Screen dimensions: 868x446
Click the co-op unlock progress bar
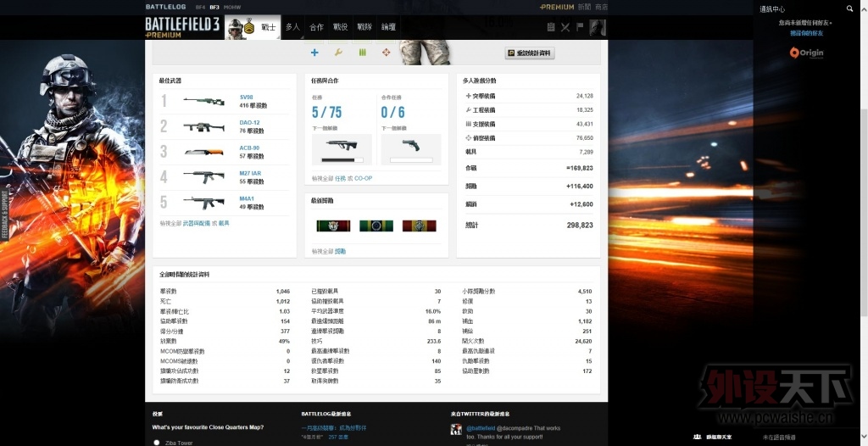tap(411, 160)
